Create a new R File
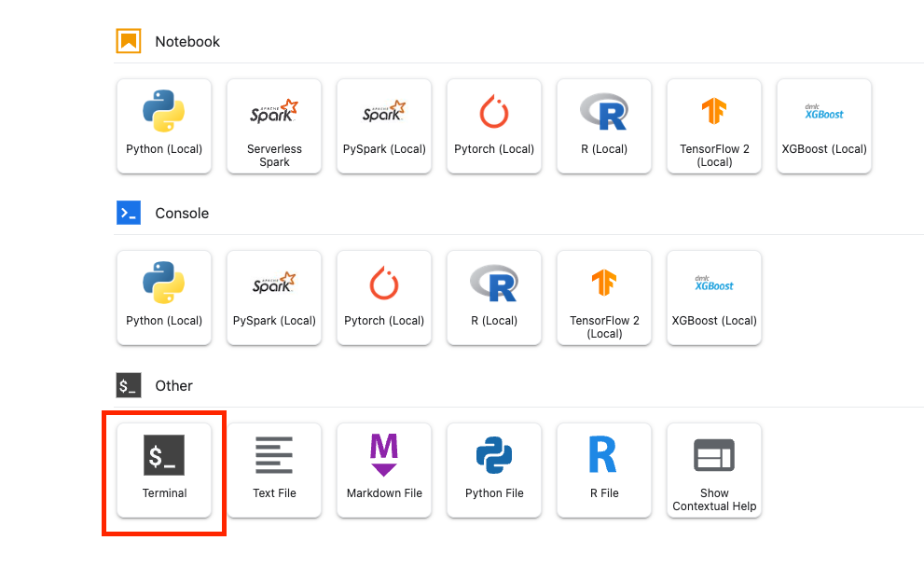 click(604, 470)
